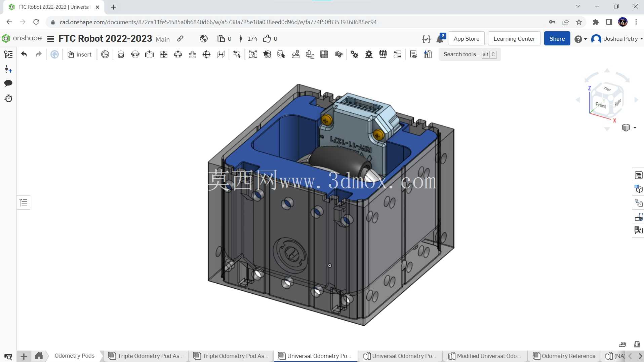Click the Top face of view cube
Image resolution: width=644 pixels, height=362 pixels.
pyautogui.click(x=607, y=88)
